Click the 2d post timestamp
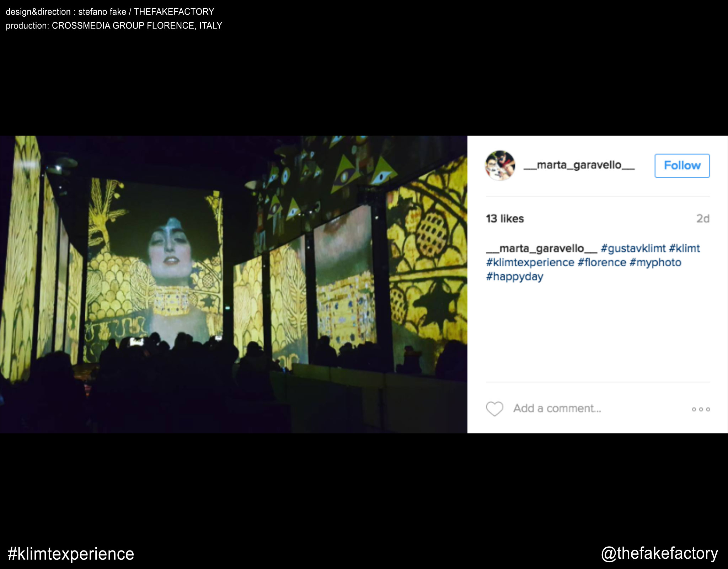728x569 pixels. pyautogui.click(x=703, y=218)
